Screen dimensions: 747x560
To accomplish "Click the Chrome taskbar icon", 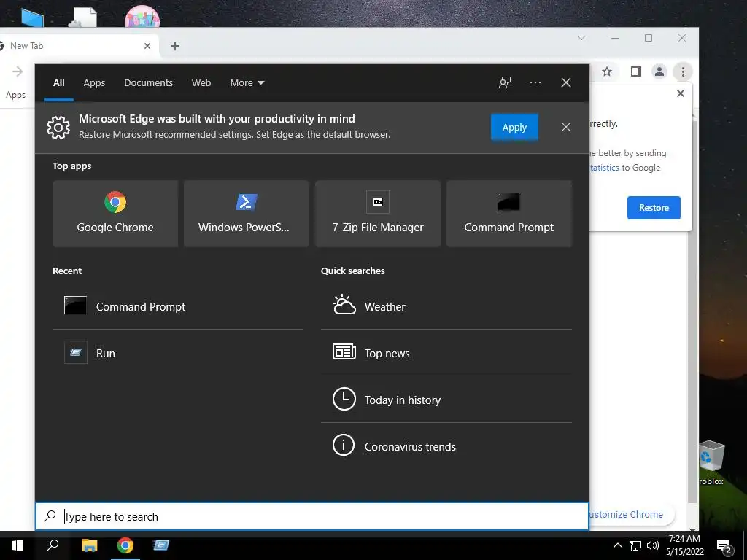I will click(x=125, y=545).
